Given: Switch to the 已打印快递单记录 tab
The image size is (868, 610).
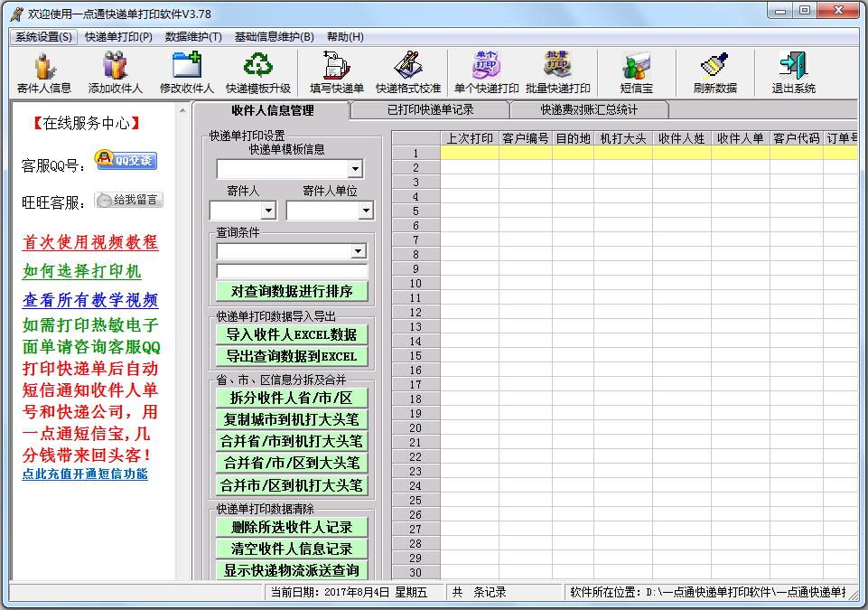Looking at the screenshot, I should [430, 110].
